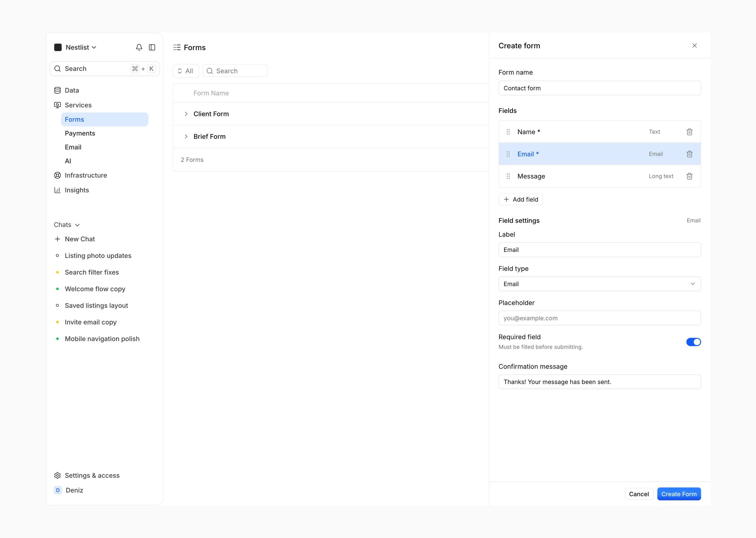Expand the Brief Form row
Image resolution: width=756 pixels, height=538 pixels.
point(186,137)
